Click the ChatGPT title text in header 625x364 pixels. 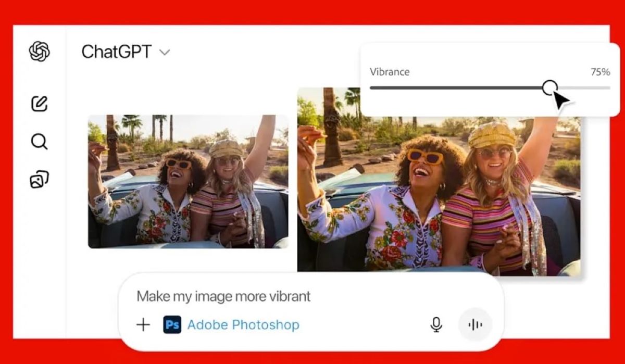pos(116,52)
